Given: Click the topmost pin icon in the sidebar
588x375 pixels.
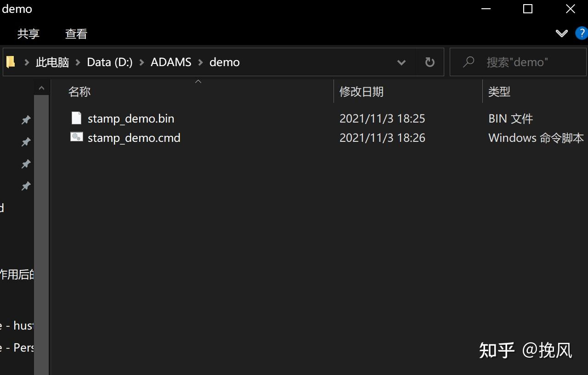Looking at the screenshot, I should point(26,119).
